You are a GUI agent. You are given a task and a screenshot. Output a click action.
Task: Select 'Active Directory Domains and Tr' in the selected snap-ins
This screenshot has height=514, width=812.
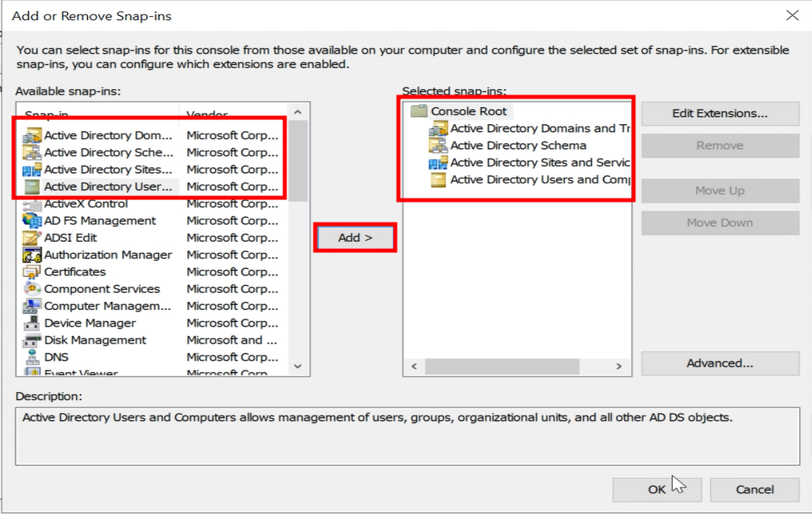[x=540, y=128]
